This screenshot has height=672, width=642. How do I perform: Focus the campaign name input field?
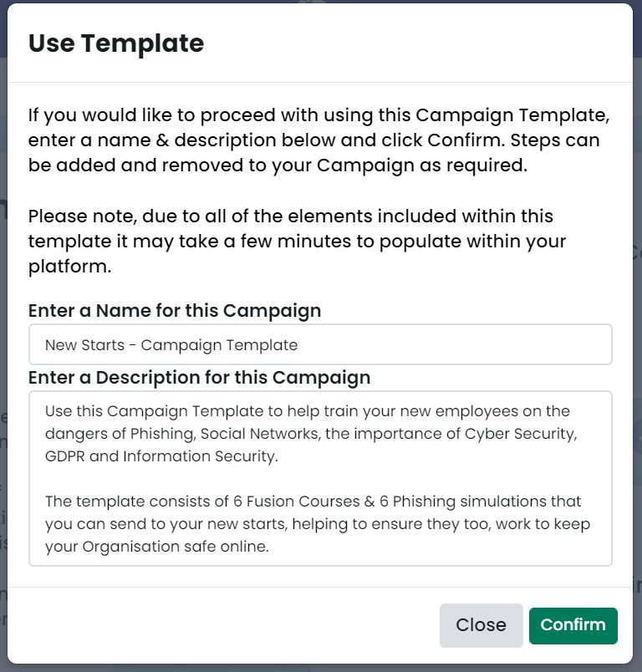tap(320, 344)
